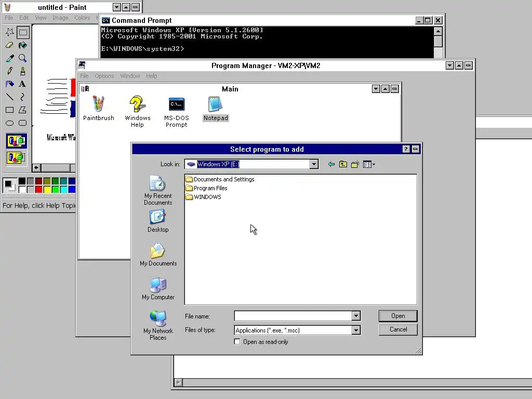Click Paint horizontal scrollbar left arrow
Screen dimensions: 532x399
36,168
